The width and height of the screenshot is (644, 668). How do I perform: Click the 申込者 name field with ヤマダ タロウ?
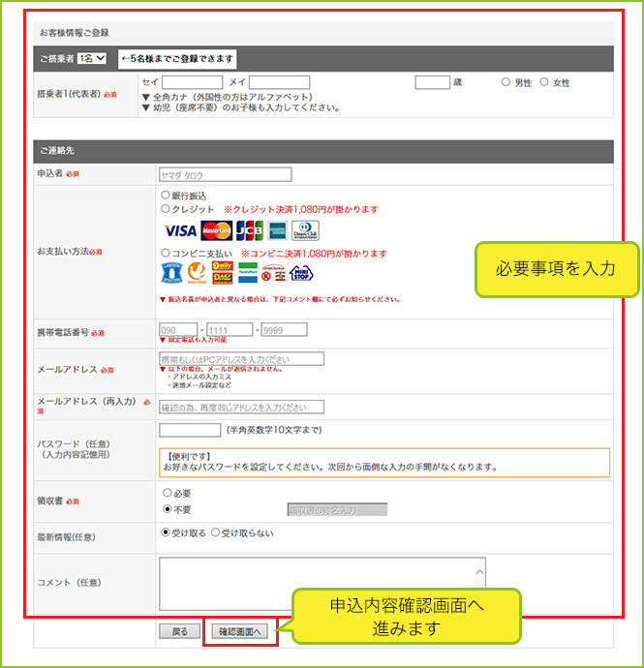click(226, 174)
